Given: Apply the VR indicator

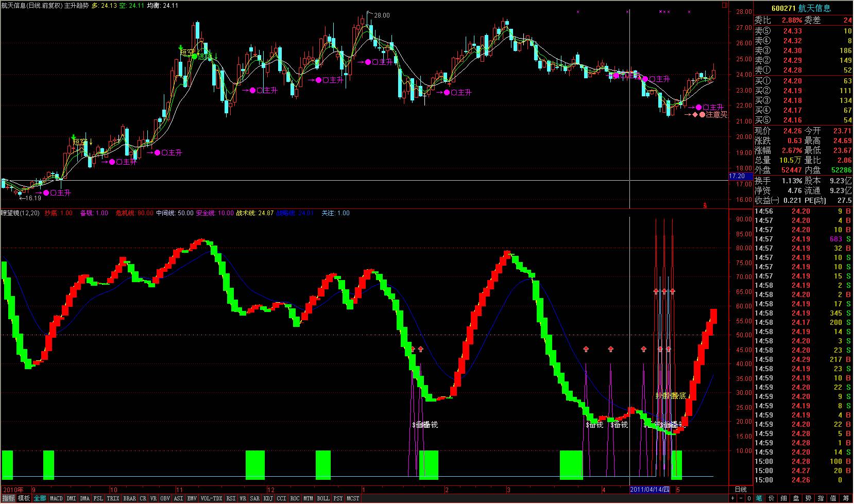Looking at the screenshot, I should (x=153, y=498).
